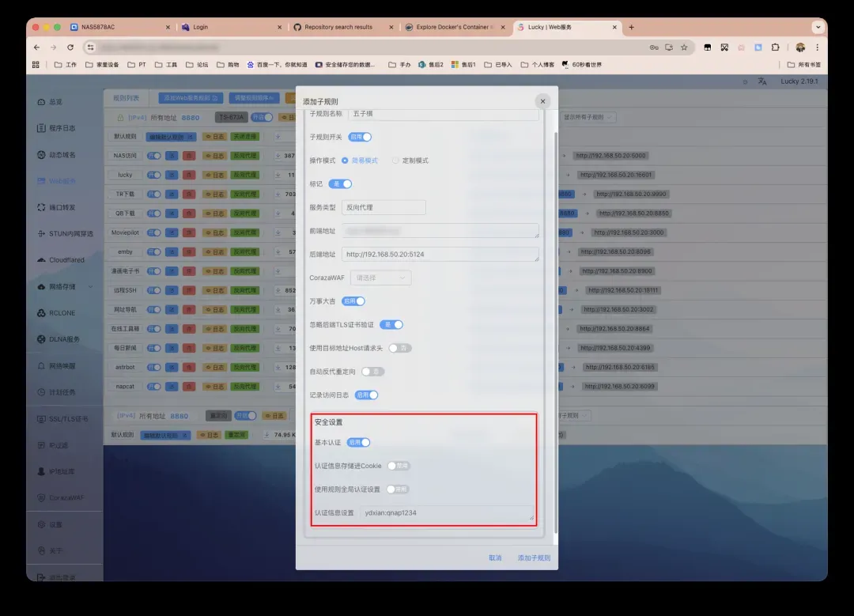Open the browser extensions puzzle icon
The image size is (854, 616).
click(775, 47)
